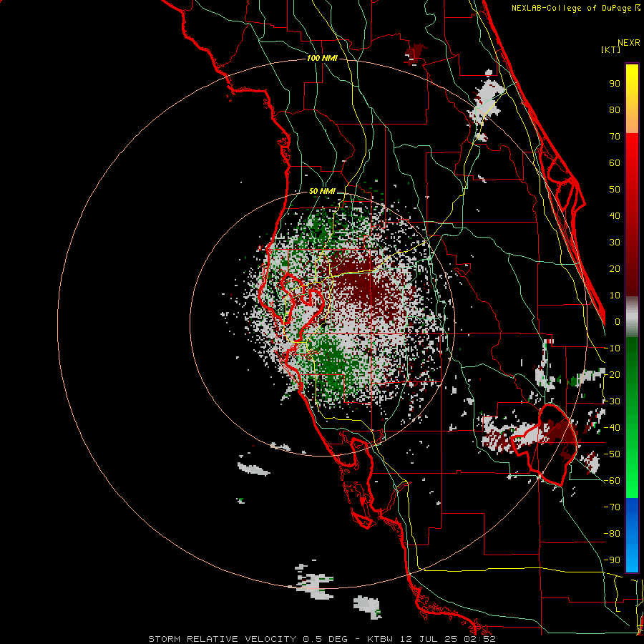Click the -90 value on the velocity scale
The width and height of the screenshot is (644, 644).
(612, 560)
